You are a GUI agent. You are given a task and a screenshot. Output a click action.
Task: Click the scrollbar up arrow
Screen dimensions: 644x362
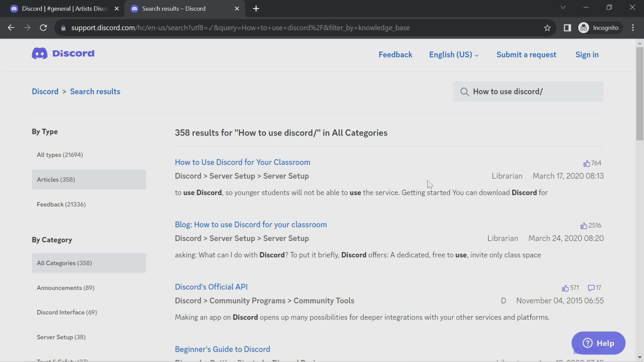point(639,43)
